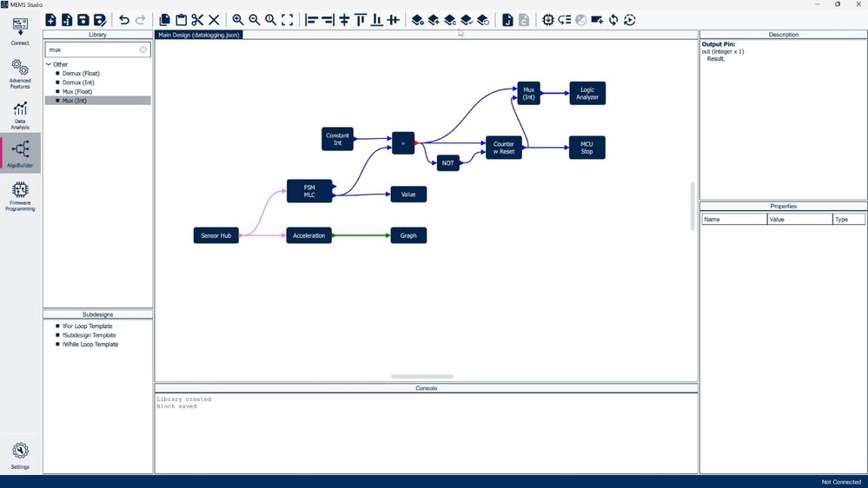Save the current design
This screenshot has width=868, height=488.
pos(83,20)
